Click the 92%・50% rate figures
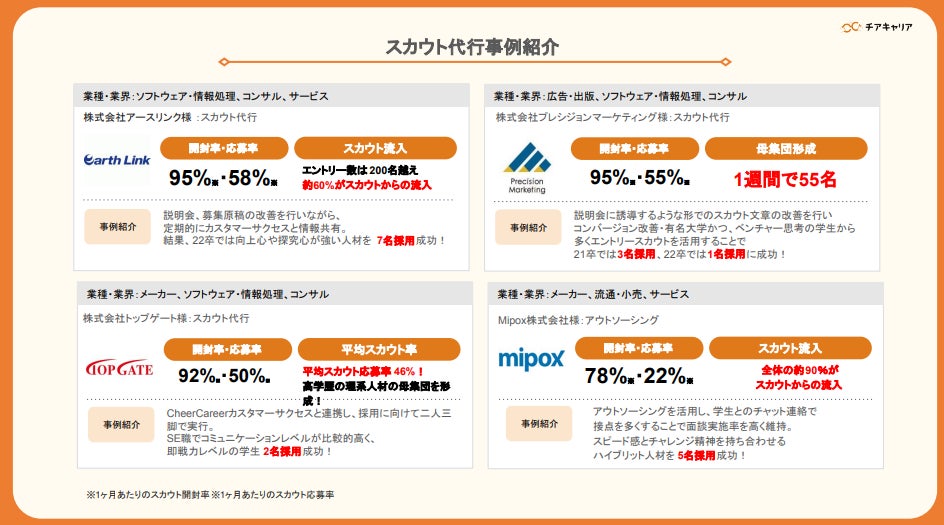 [x=225, y=376]
